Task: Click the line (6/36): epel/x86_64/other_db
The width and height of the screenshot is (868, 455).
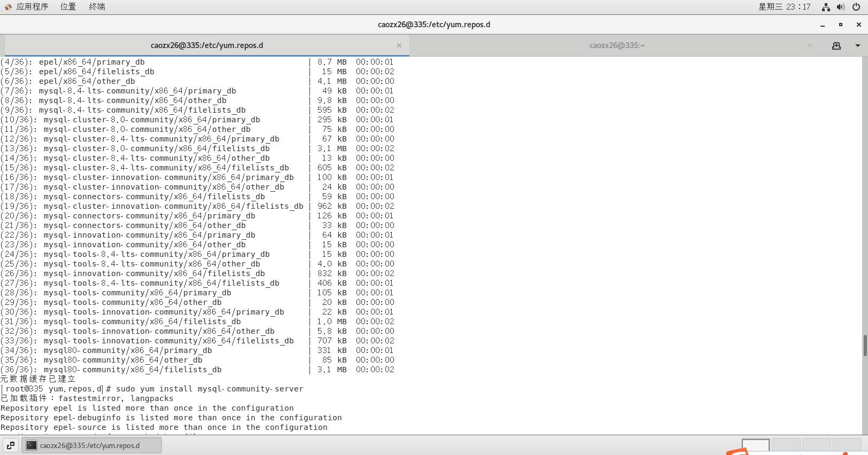Action: 197,81
